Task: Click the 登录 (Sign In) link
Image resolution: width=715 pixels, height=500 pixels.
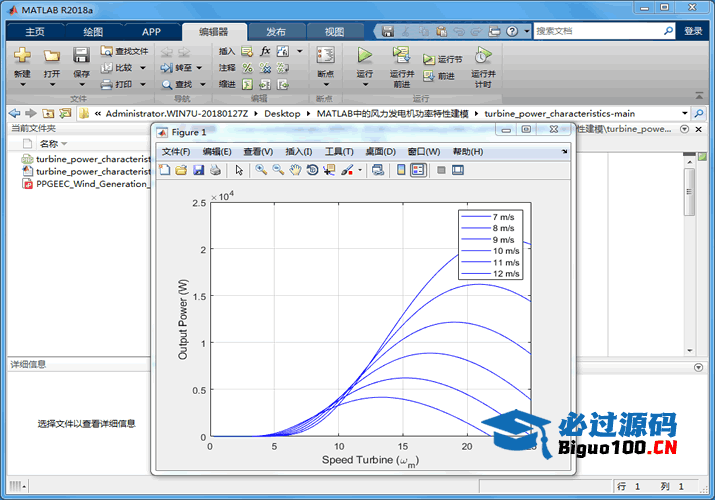Action: (x=693, y=31)
